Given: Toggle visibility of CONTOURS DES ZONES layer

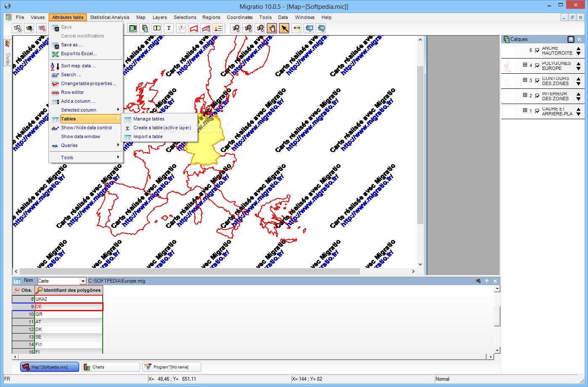Looking at the screenshot, I should (x=537, y=81).
